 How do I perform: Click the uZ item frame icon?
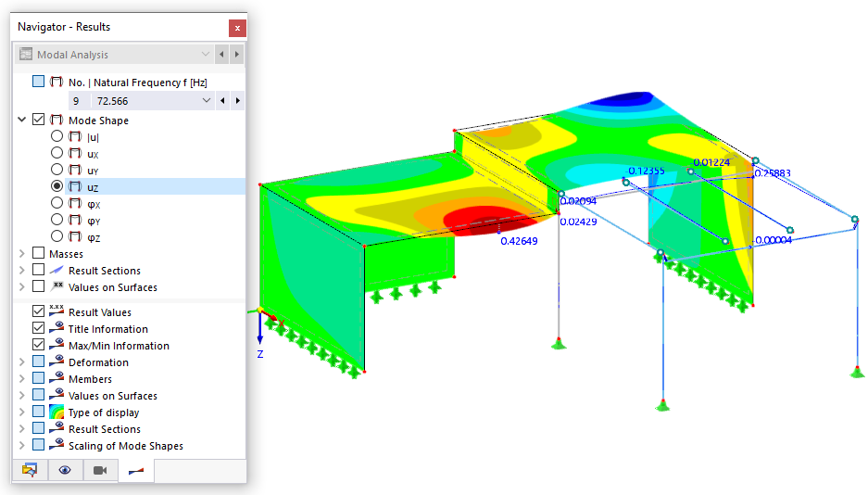[75, 186]
